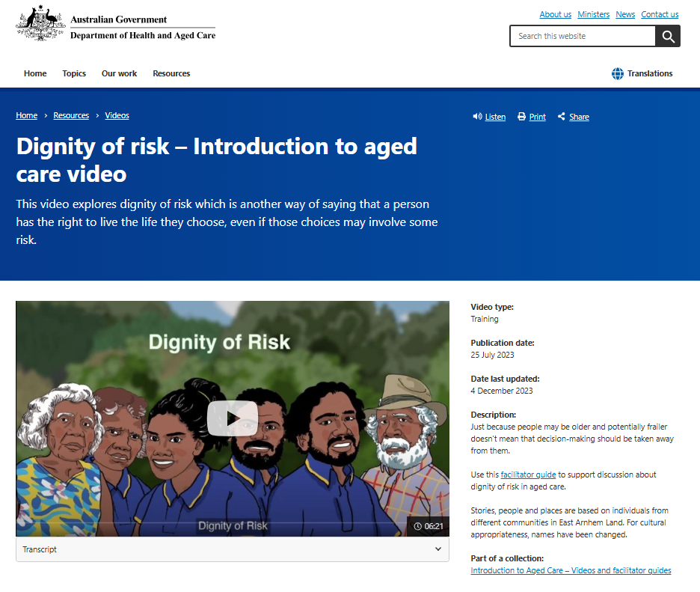700x592 pixels.
Task: Expand the Transcript section
Action: pos(232,549)
